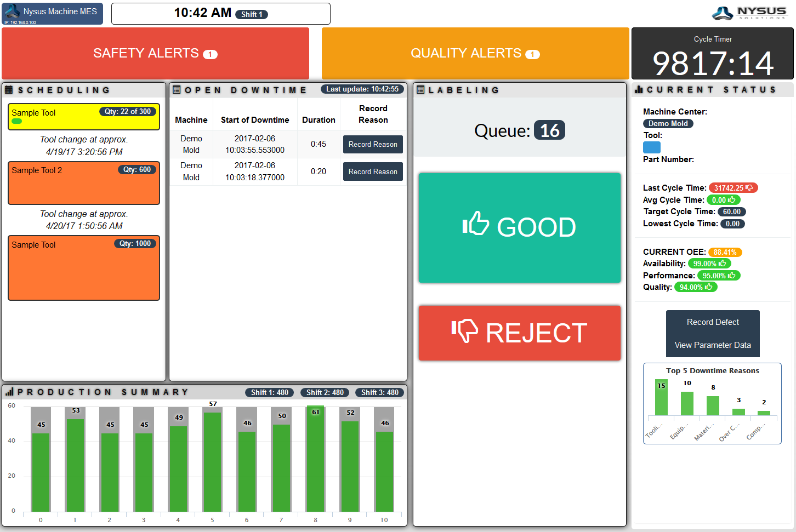Click the Production Summary chart icon
The image size is (796, 532).
point(9,392)
